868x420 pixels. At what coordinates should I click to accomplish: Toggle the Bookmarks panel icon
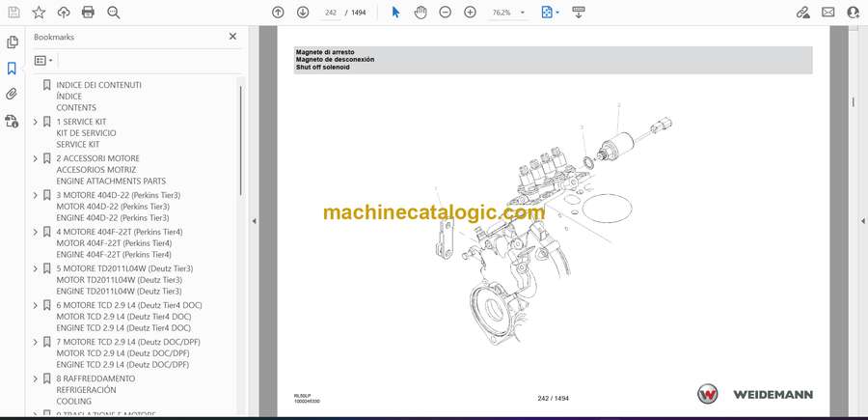[12, 69]
